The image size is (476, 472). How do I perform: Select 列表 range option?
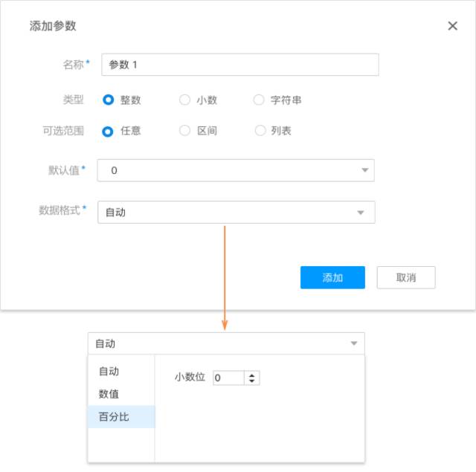pos(260,131)
